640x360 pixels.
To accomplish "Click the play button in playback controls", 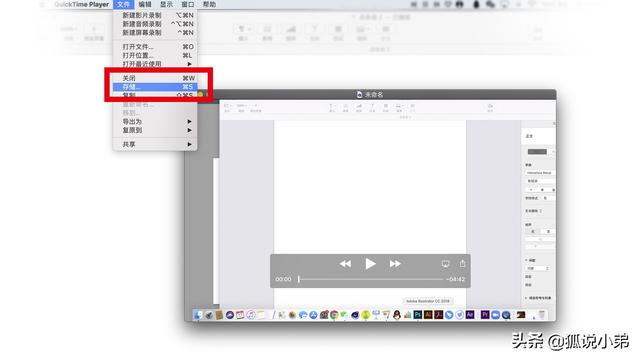I will pos(370,264).
